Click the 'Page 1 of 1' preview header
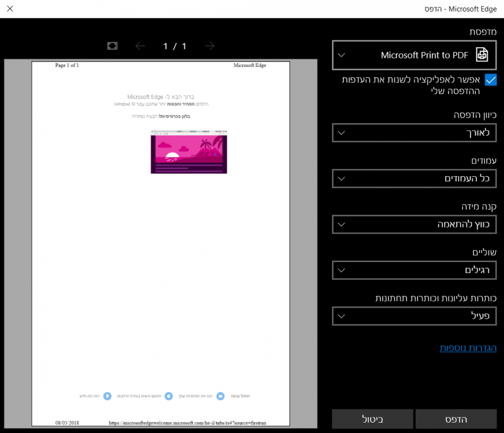 point(67,65)
